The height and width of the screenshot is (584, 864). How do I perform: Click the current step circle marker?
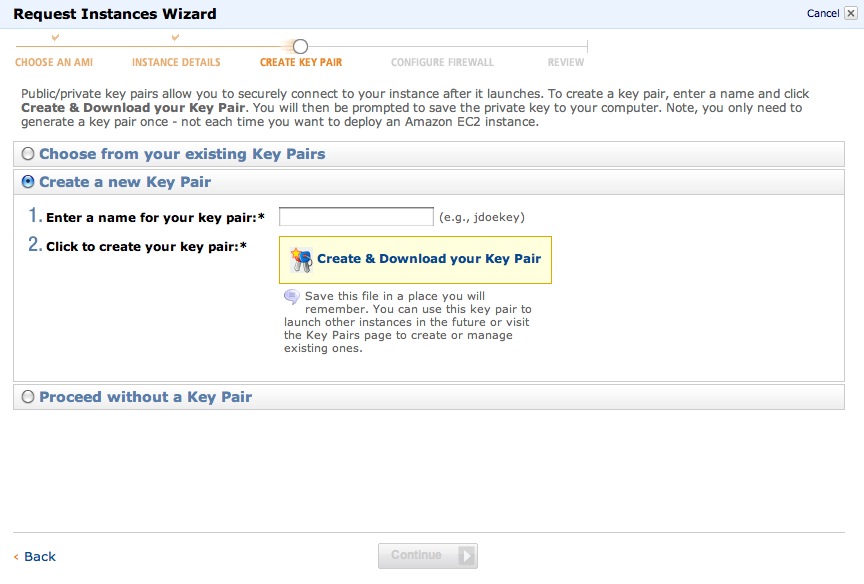pos(300,46)
